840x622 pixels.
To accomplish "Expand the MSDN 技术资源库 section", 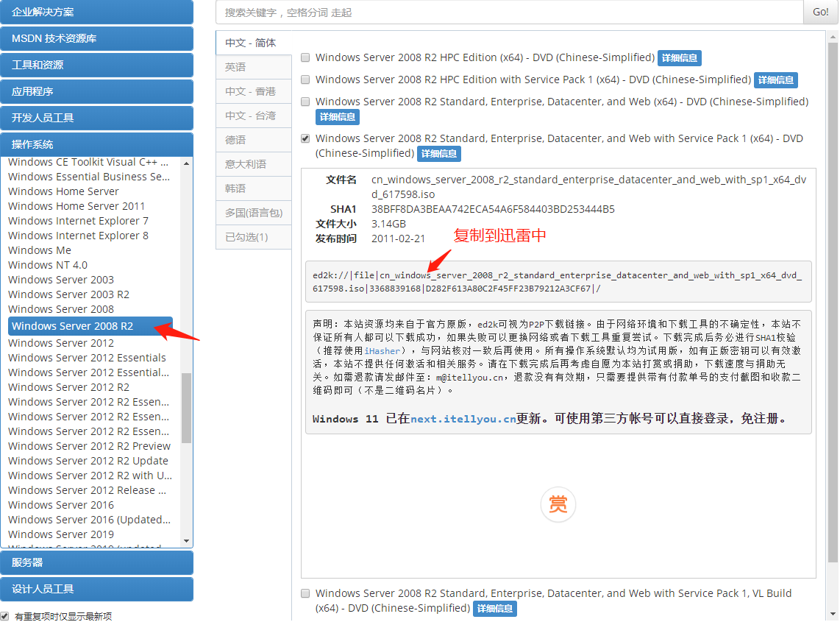I will coord(96,38).
